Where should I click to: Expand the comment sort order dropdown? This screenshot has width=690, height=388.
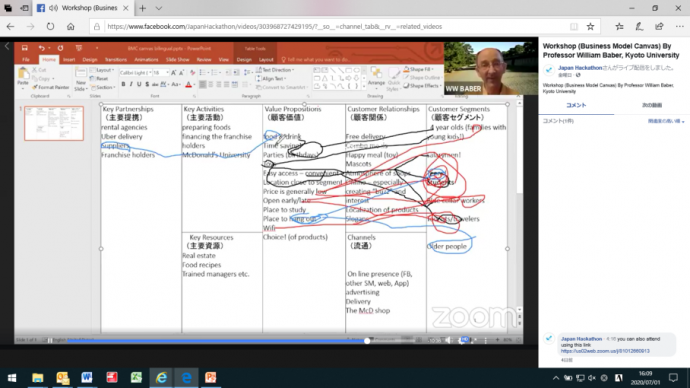click(x=666, y=121)
